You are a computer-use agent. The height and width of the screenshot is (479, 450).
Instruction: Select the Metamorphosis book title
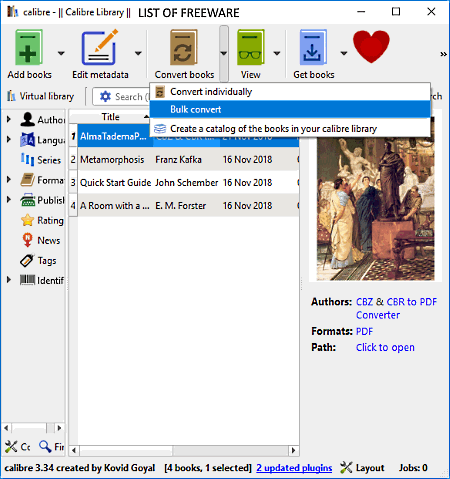point(112,160)
